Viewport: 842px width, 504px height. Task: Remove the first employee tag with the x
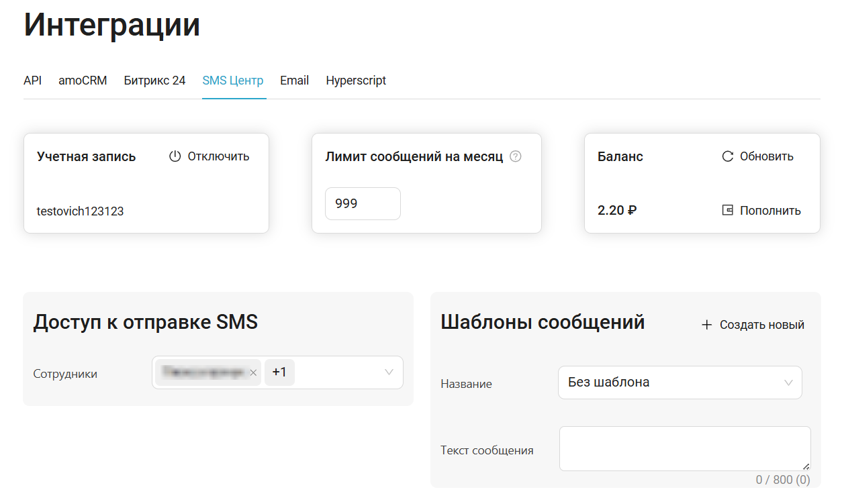click(x=253, y=372)
